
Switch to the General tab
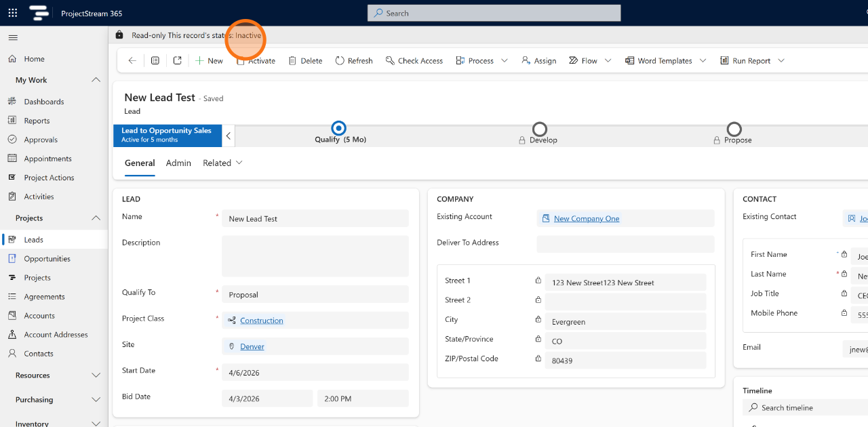[x=140, y=163]
